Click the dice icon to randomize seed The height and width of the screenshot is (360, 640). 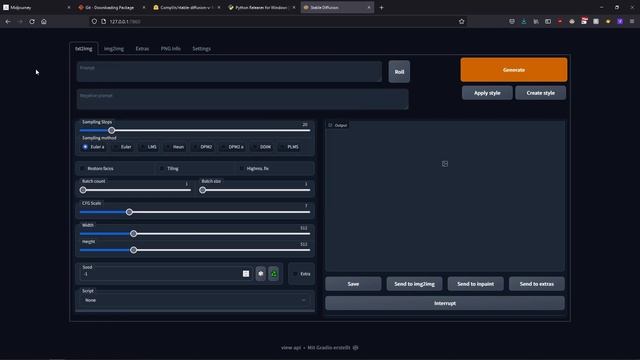261,273
